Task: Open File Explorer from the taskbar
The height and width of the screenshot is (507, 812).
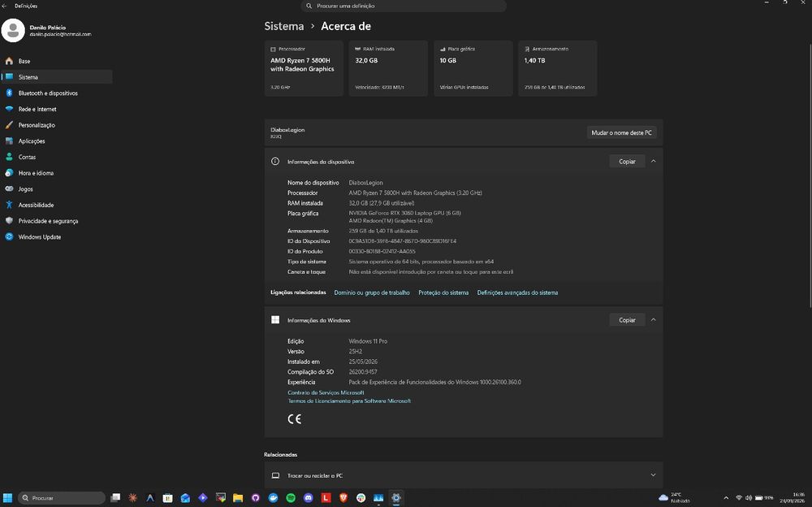Action: point(238,498)
